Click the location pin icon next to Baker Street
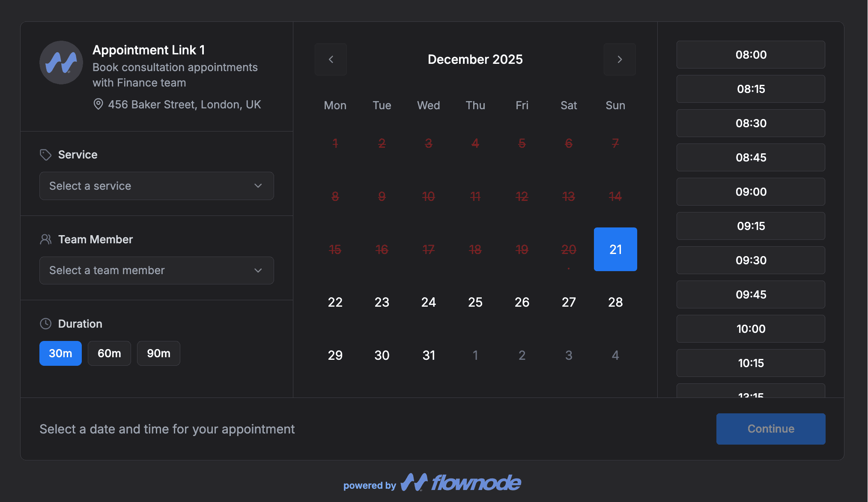The image size is (868, 502). 98,104
